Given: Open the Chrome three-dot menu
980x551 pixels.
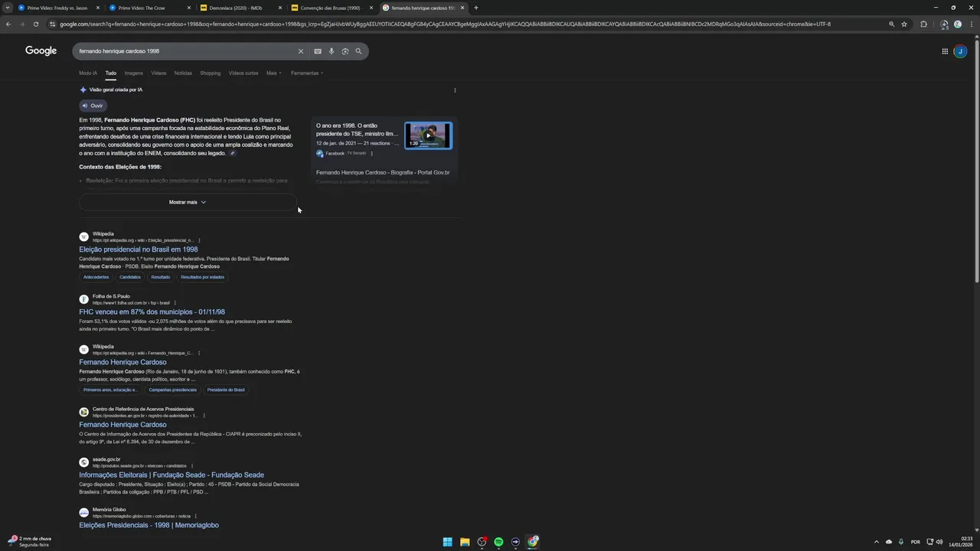Looking at the screenshot, I should point(971,24).
